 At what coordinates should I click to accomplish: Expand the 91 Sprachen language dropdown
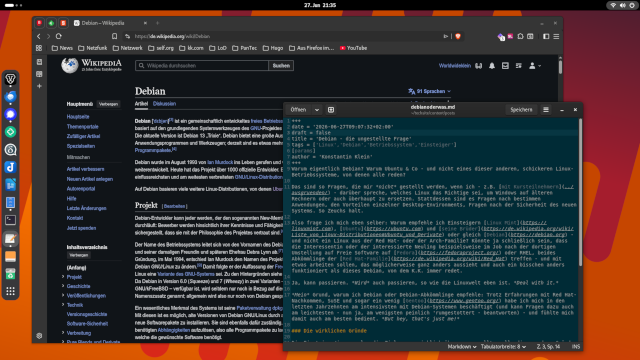(429, 91)
